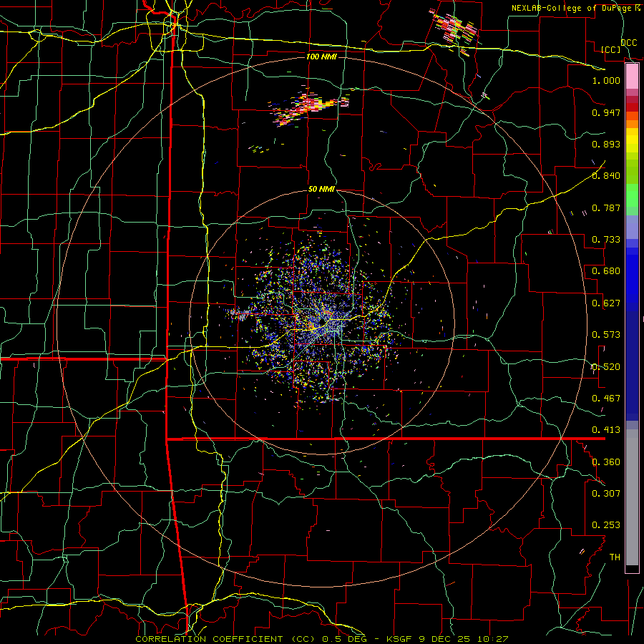Click the "KSGF 9 DEC 25 10:27" timestamp

pos(448,639)
